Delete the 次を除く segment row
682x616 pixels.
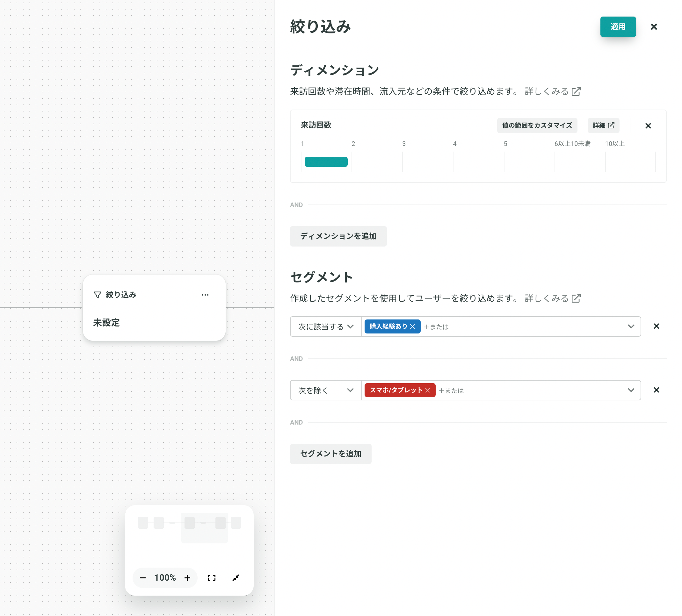point(656,390)
